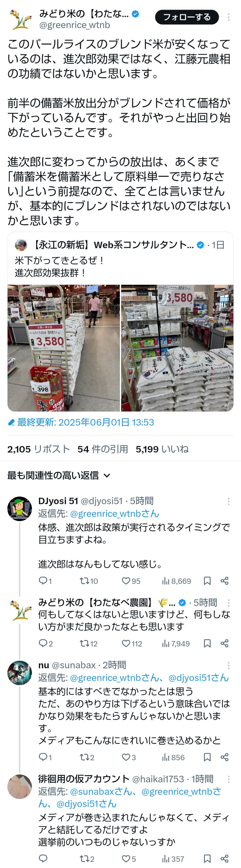241x868 pixels.
Task: Click the フォローする follow button
Action: coord(187,17)
